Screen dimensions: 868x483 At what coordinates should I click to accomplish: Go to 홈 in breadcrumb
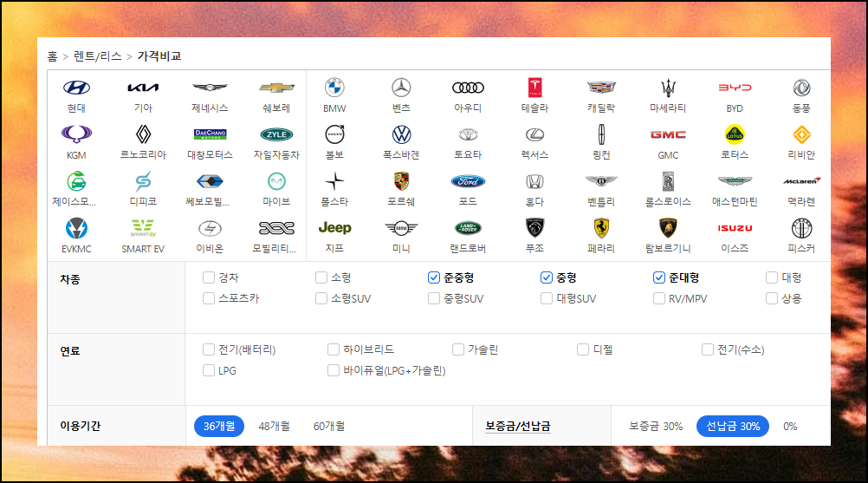53,56
